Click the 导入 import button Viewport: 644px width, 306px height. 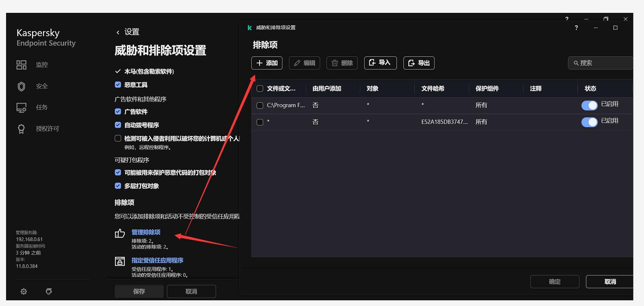tap(380, 63)
